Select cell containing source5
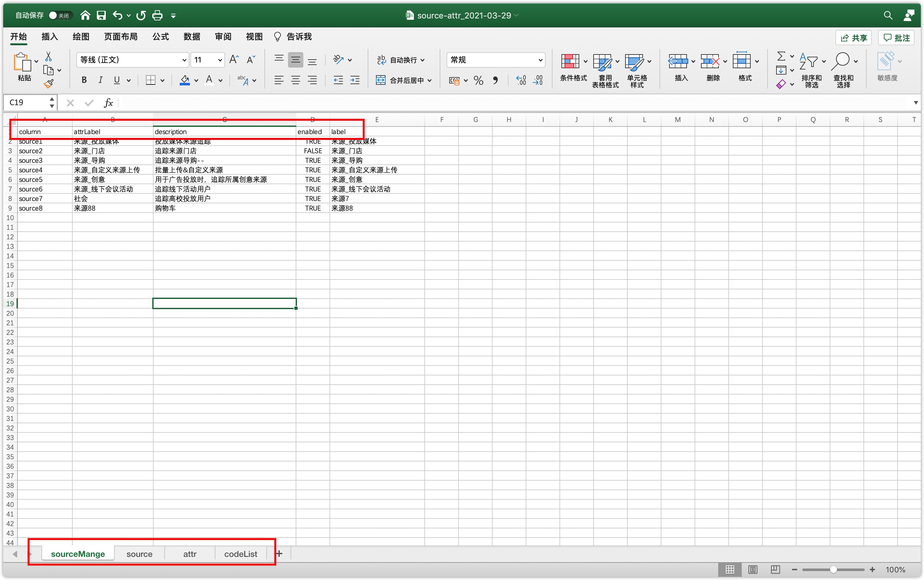The height and width of the screenshot is (580, 924). pos(45,179)
